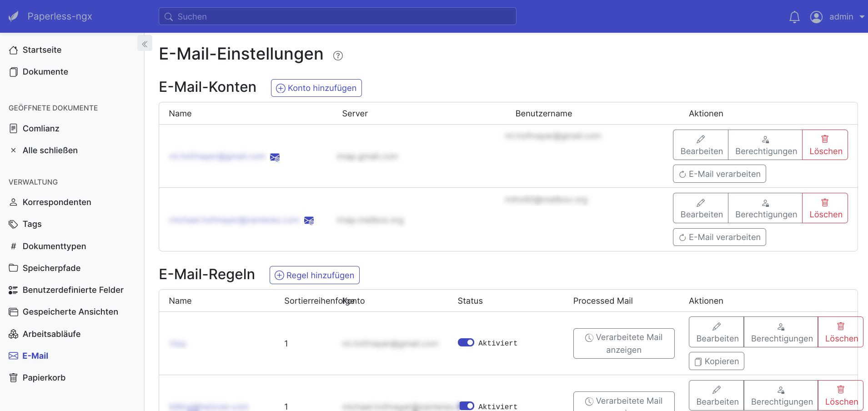Open the Dokumente section from the sidebar
868x411 pixels.
pyautogui.click(x=45, y=71)
